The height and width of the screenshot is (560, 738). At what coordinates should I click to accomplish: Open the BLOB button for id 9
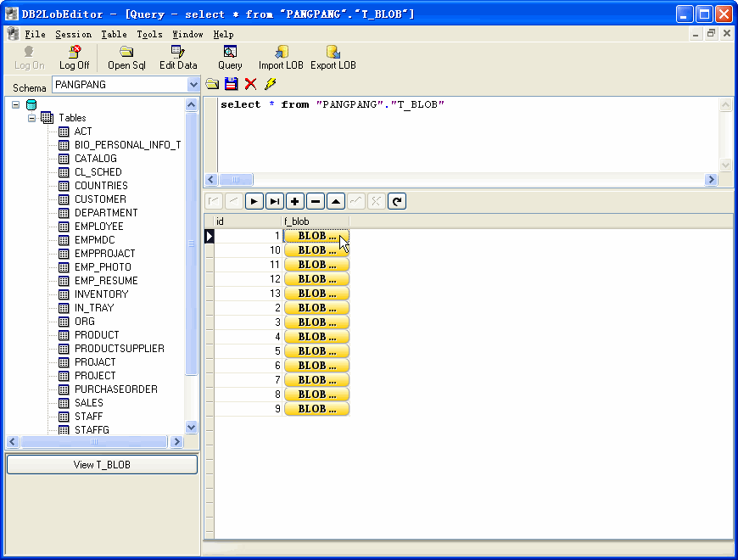click(316, 409)
